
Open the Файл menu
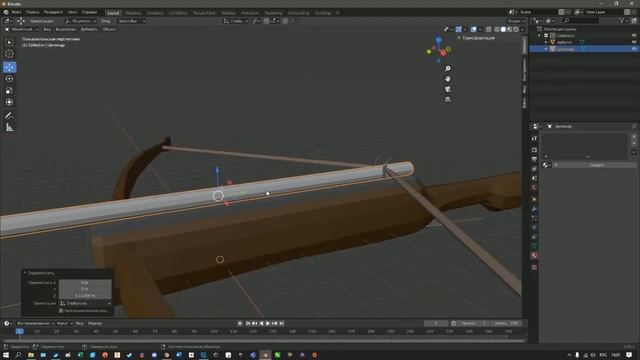(16, 12)
